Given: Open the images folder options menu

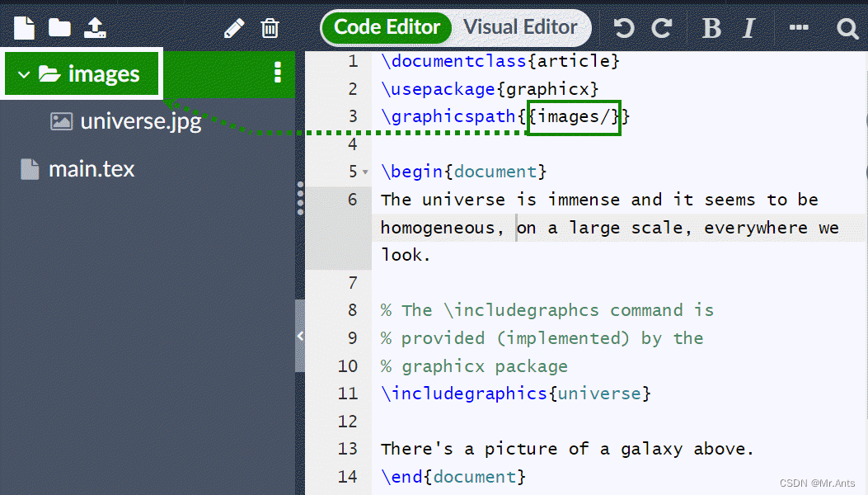Looking at the screenshot, I should pyautogui.click(x=277, y=73).
